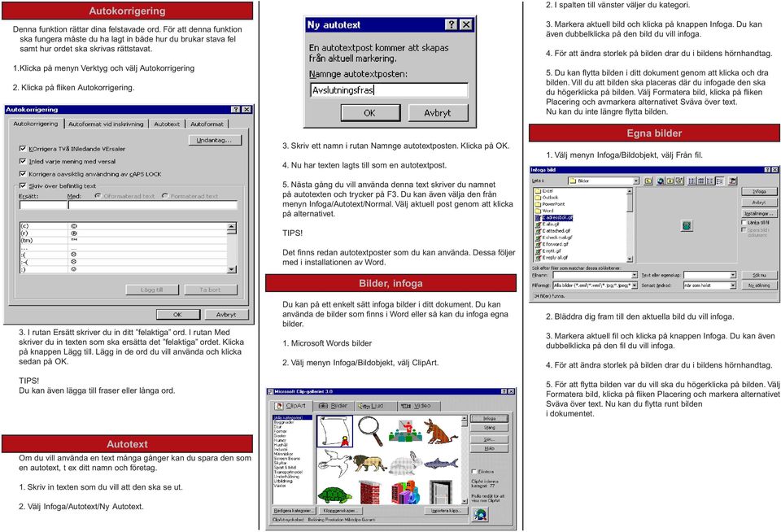
Task: Select the turtle clip art
Action: tap(334, 495)
